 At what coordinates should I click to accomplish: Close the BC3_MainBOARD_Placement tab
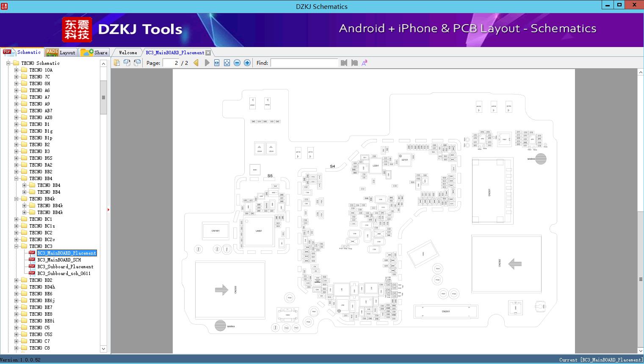(208, 53)
